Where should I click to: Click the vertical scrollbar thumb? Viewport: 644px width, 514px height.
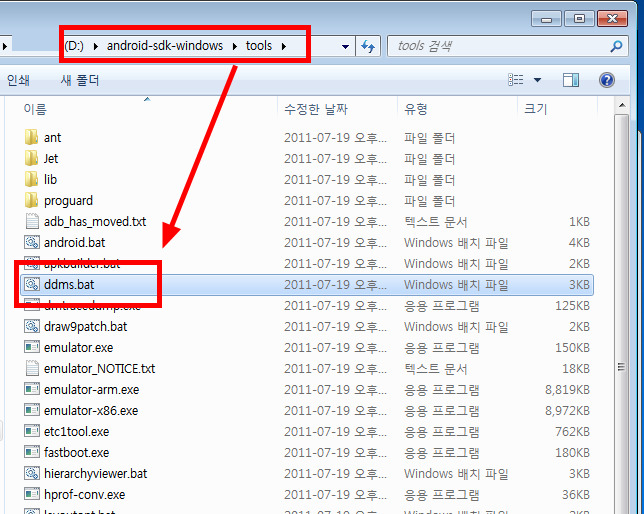click(622, 367)
